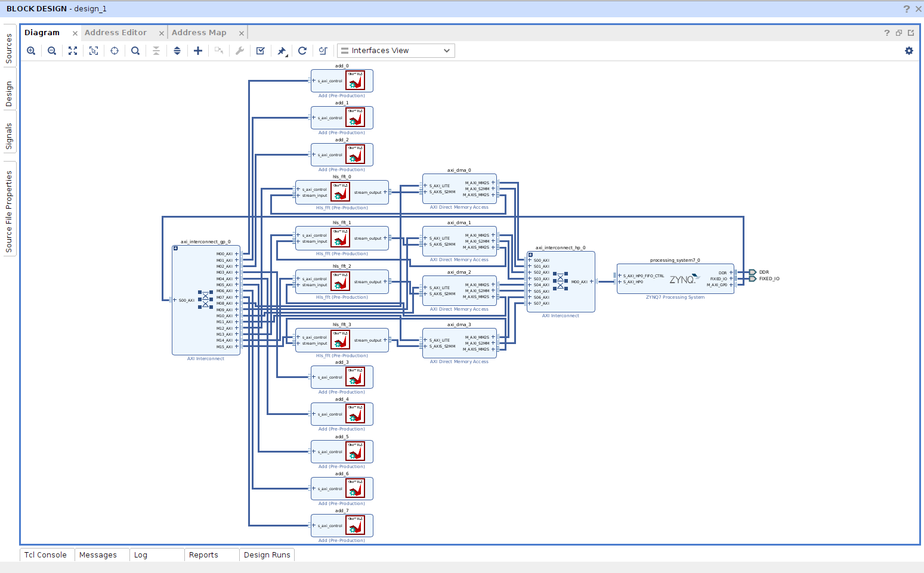The width and height of the screenshot is (924, 573).
Task: Click the Optimize Routing icon
Action: pos(323,51)
